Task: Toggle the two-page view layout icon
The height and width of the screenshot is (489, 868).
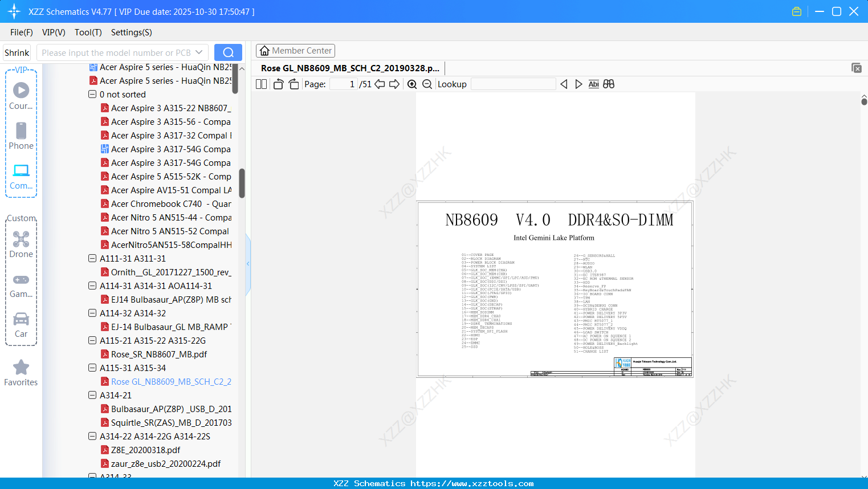Action: coord(261,84)
